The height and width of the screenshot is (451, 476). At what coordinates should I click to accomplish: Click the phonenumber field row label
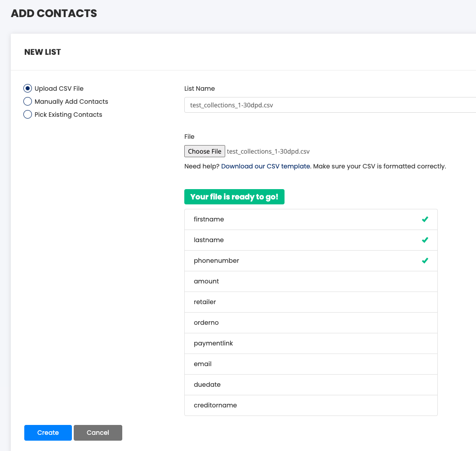(x=216, y=261)
